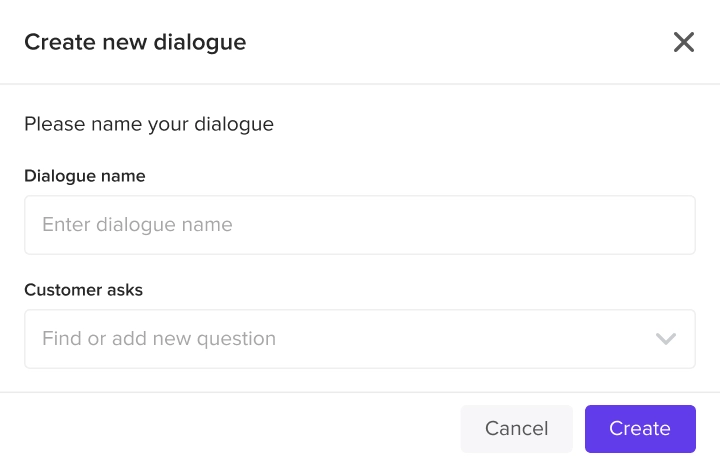The width and height of the screenshot is (721, 466).
Task: Close the Create new dialogue modal
Action: 684,42
